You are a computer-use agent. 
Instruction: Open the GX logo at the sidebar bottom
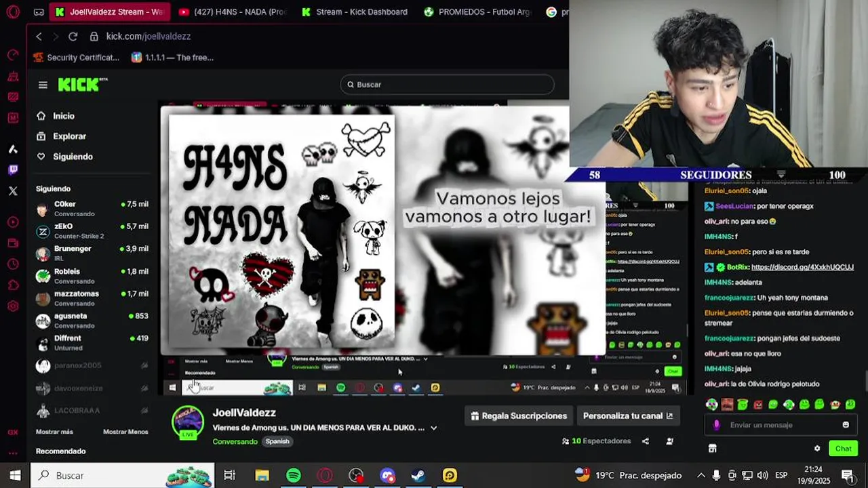(13, 432)
